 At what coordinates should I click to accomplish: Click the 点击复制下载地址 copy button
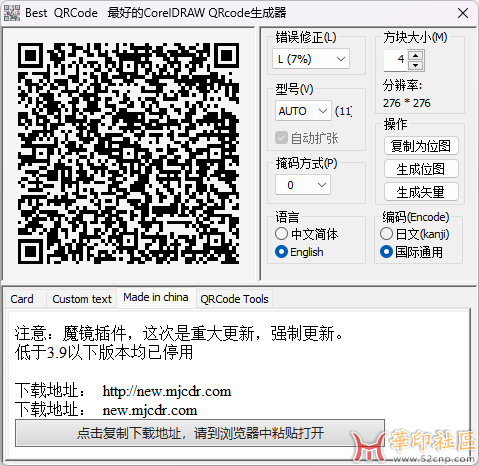point(200,433)
